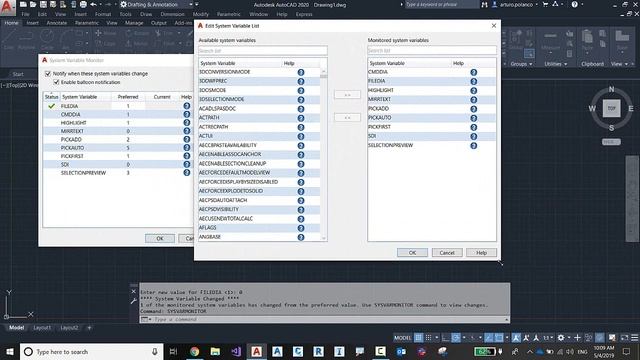Viewport: 640px width, 360px height.
Task: Click the command line input field
Action: (x=329, y=320)
